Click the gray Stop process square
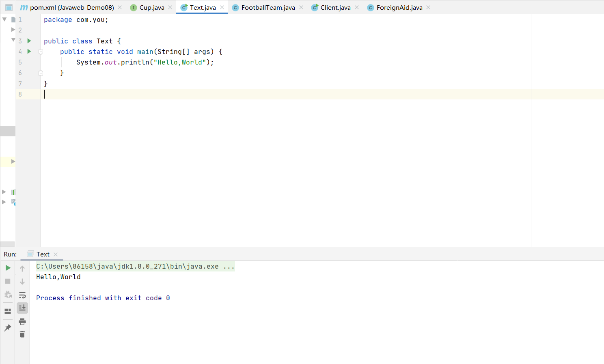 click(x=8, y=281)
